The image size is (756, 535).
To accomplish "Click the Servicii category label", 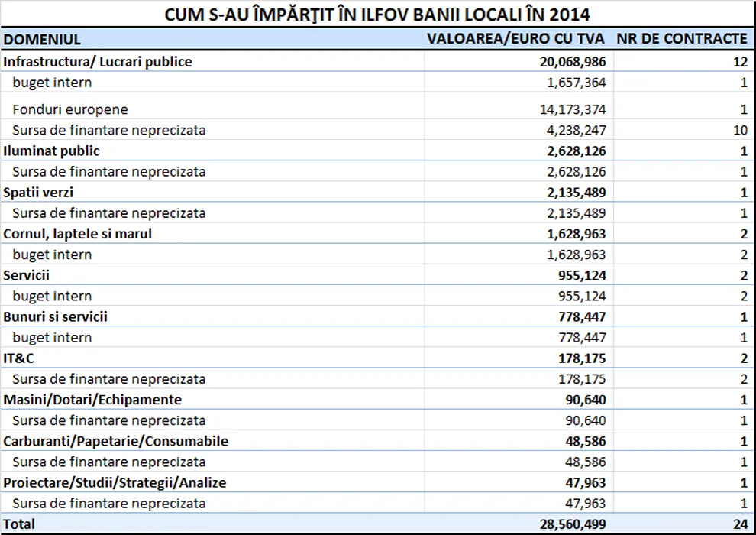I will [27, 274].
